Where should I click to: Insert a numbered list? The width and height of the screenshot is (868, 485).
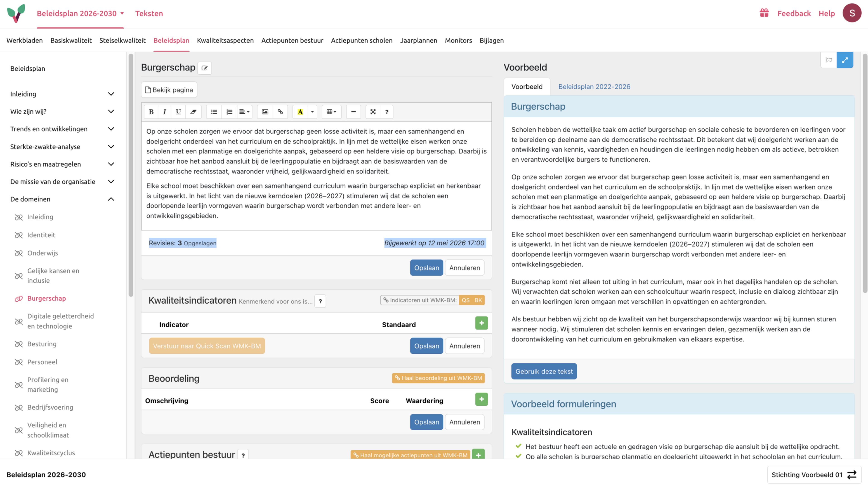pos(229,112)
